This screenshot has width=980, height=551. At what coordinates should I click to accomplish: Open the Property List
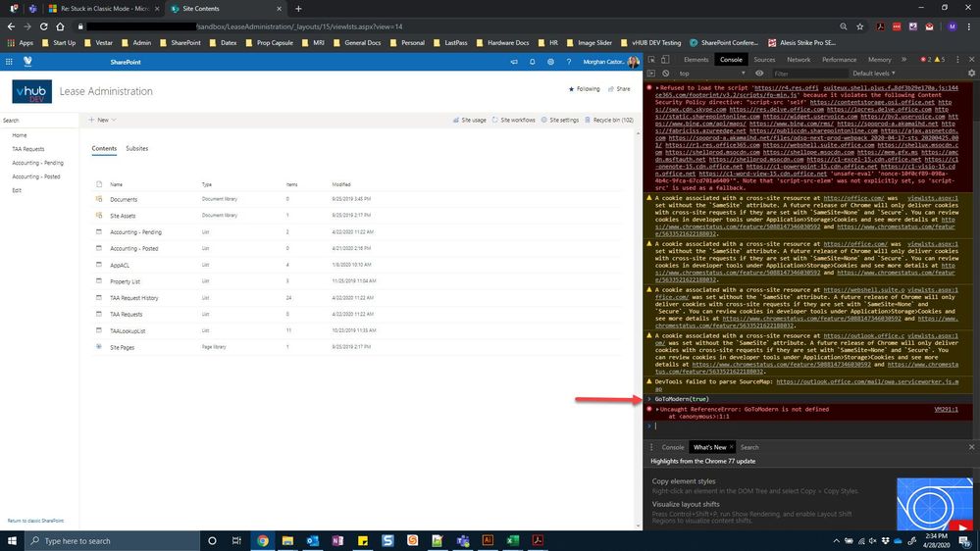(x=125, y=281)
